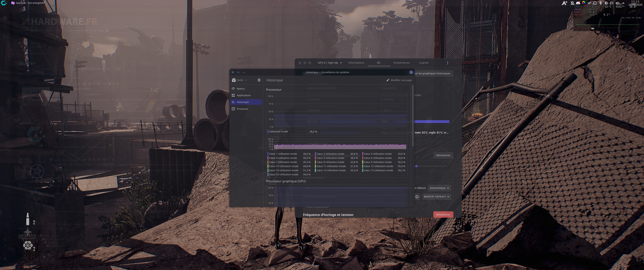Open the application launcher in top-left corner
644x270 pixels.
tap(4, 3)
